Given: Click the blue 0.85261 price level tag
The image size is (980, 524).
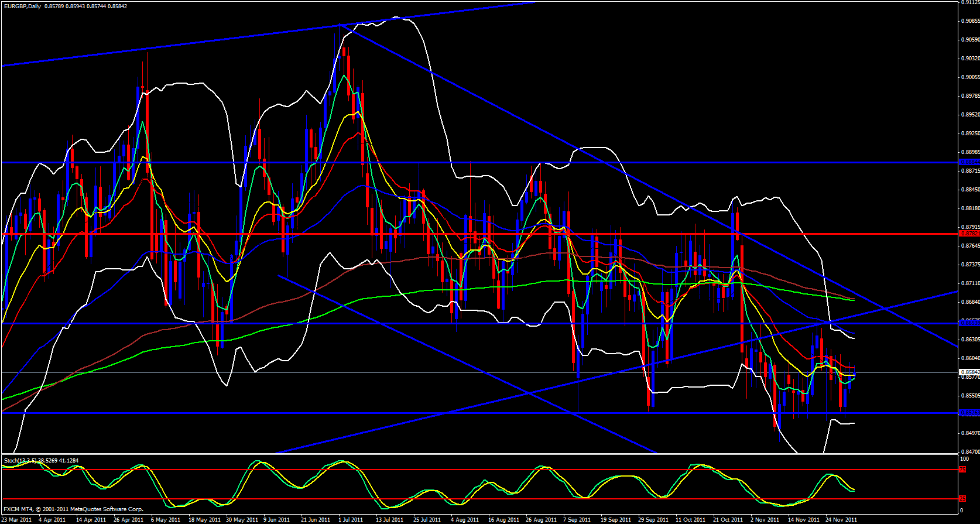Looking at the screenshot, I should (x=968, y=413).
